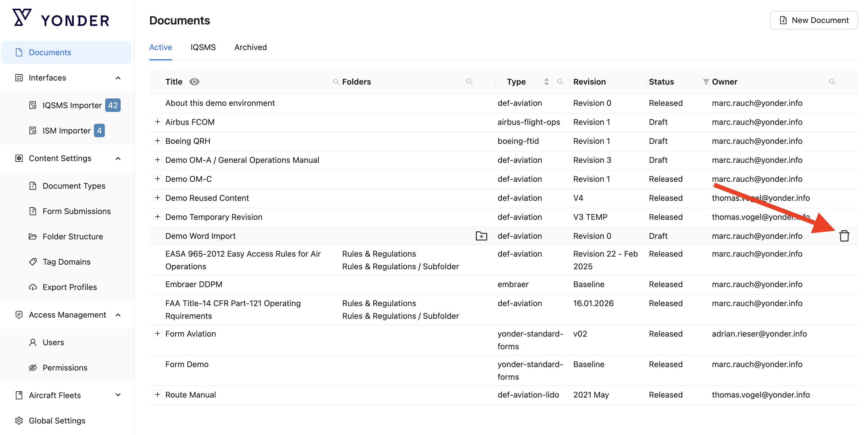
Task: Switch to the Archived tab
Action: tap(250, 47)
